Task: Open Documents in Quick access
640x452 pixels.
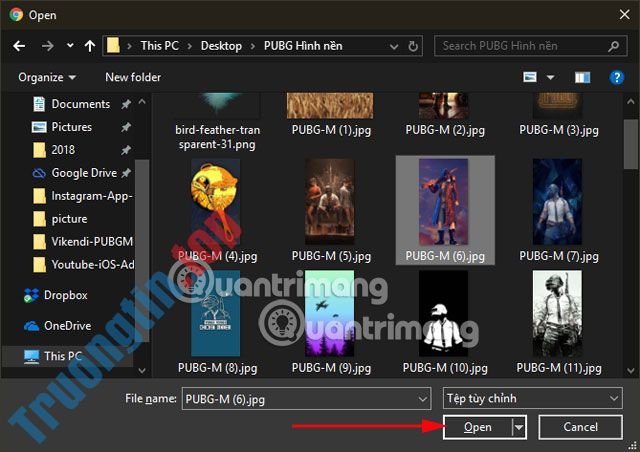Action: (x=80, y=104)
